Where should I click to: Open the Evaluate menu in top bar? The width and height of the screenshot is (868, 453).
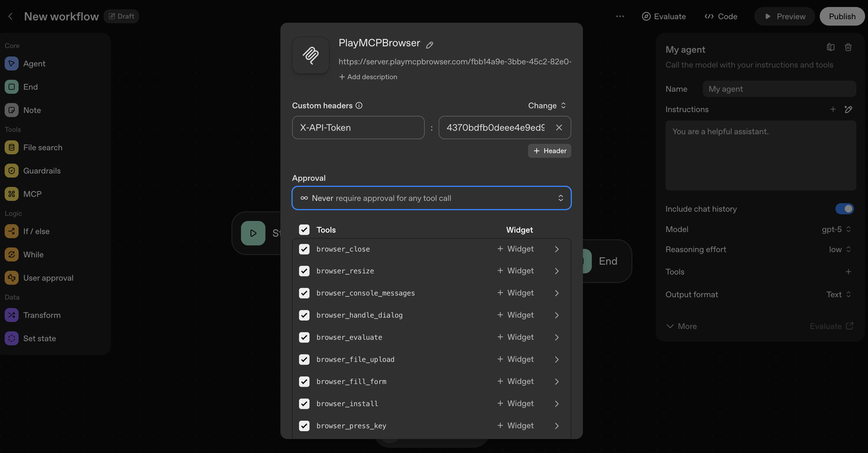pyautogui.click(x=664, y=16)
